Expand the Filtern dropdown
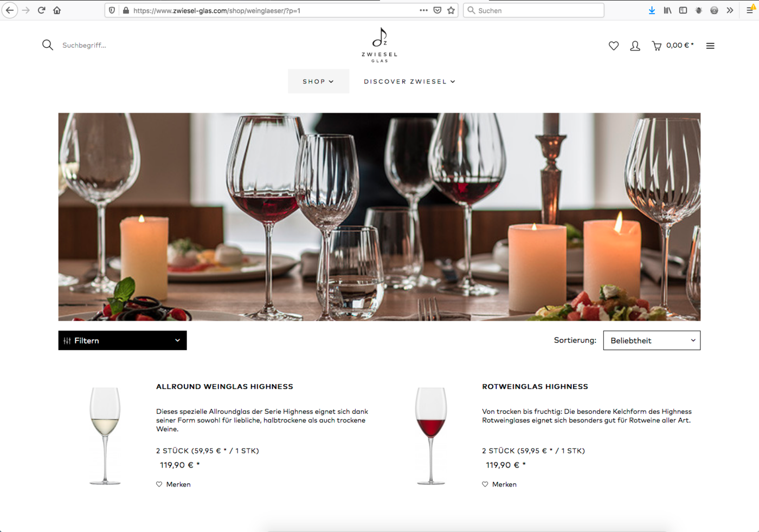The width and height of the screenshot is (759, 532). 123,340
